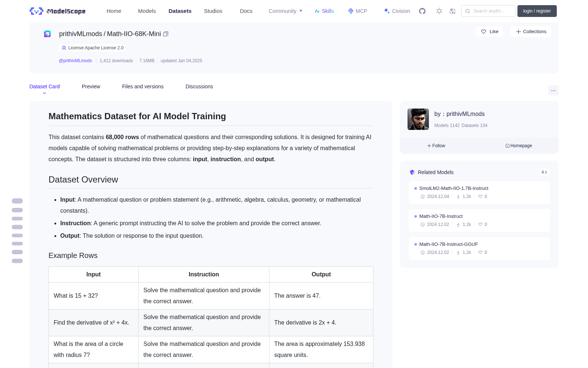Click the "What is 15 + 32?" cell
The image size is (588, 368).
tap(93, 296)
